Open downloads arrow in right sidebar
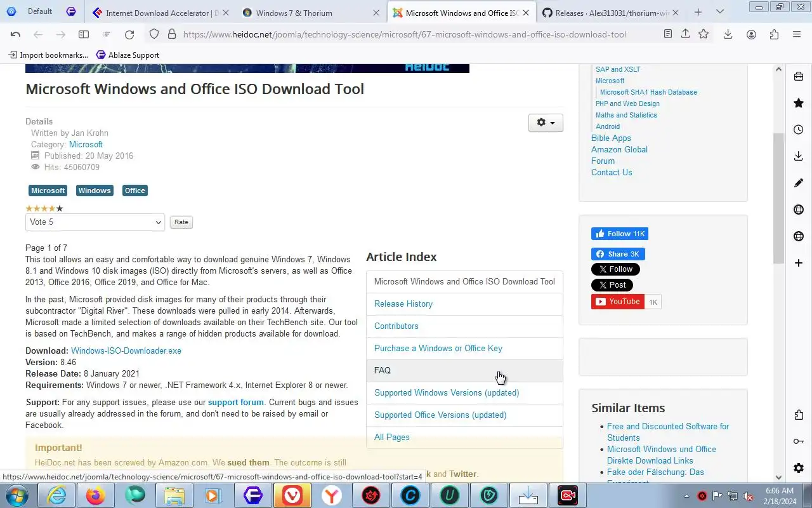The image size is (812, 508). (x=799, y=156)
